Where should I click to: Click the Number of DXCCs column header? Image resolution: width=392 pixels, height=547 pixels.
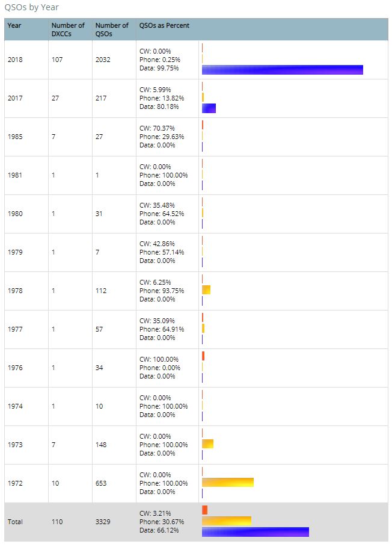point(68,29)
